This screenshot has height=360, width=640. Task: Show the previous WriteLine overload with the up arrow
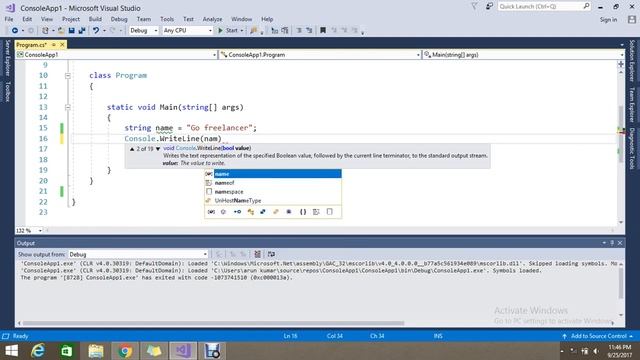coord(132,149)
